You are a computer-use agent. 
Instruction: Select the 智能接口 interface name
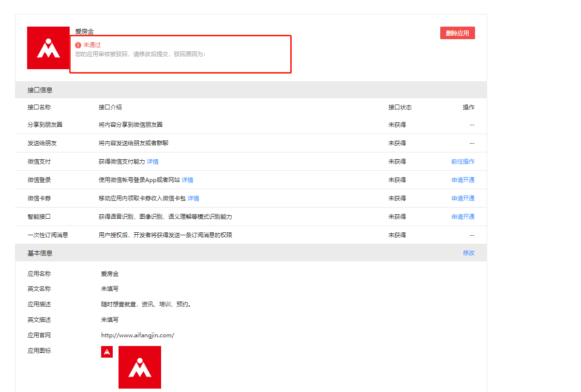(39, 217)
